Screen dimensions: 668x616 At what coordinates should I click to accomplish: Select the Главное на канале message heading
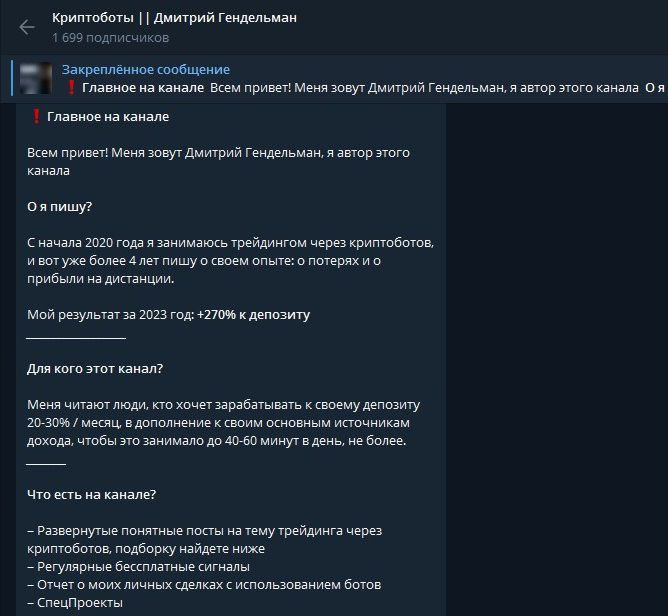108,117
